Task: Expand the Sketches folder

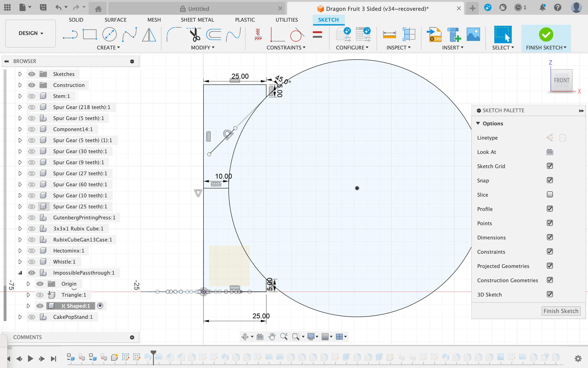Action: tap(20, 74)
